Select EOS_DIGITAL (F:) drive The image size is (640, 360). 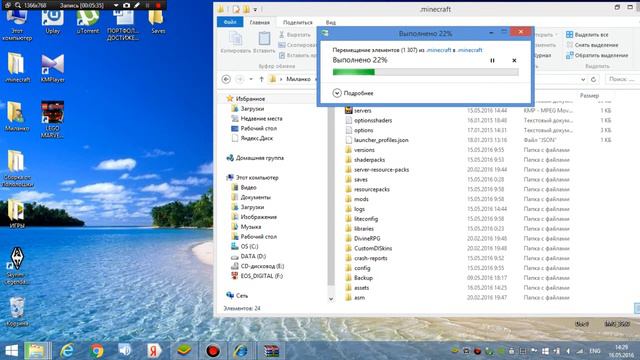pos(257,276)
